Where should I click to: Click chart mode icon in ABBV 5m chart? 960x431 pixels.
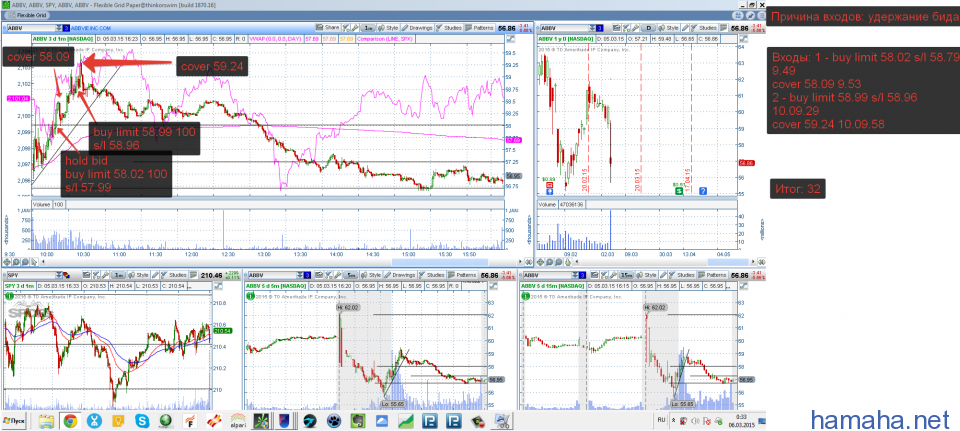point(493,286)
